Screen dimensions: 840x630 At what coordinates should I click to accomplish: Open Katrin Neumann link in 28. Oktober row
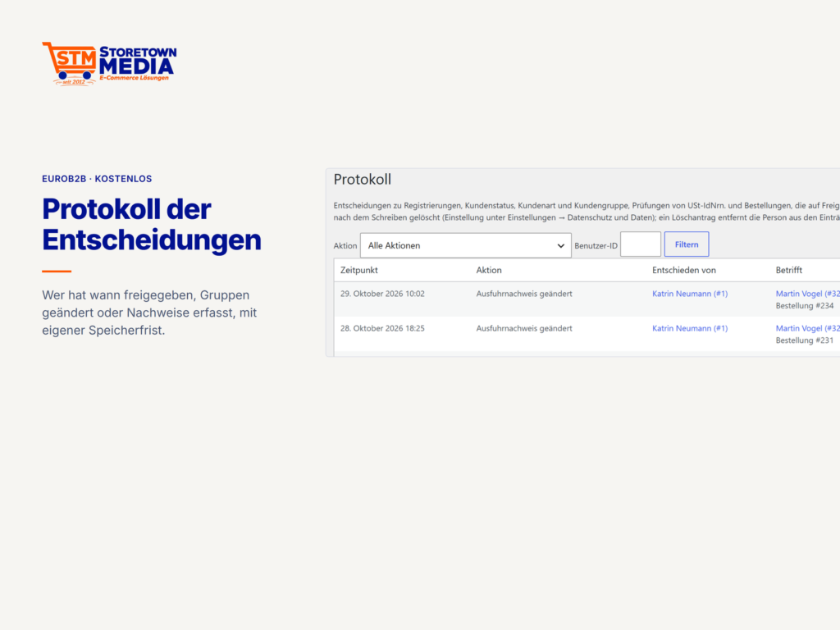pos(689,328)
